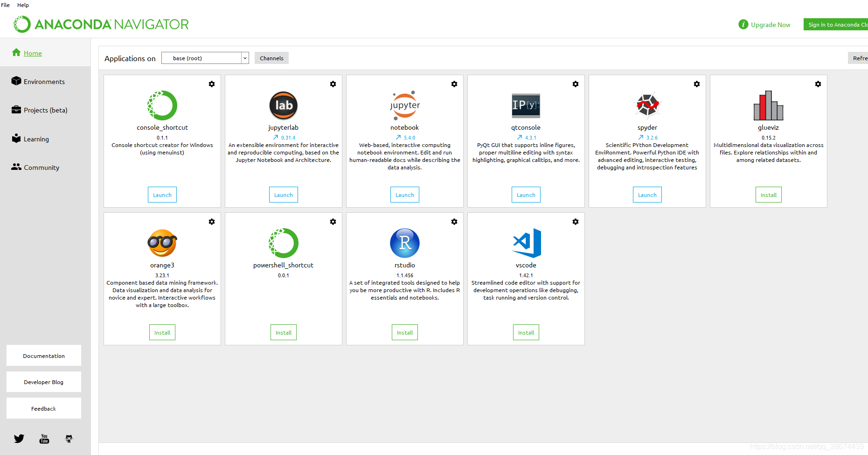Image resolution: width=868 pixels, height=455 pixels.
Task: Open settings gear on vscode card
Action: point(576,222)
